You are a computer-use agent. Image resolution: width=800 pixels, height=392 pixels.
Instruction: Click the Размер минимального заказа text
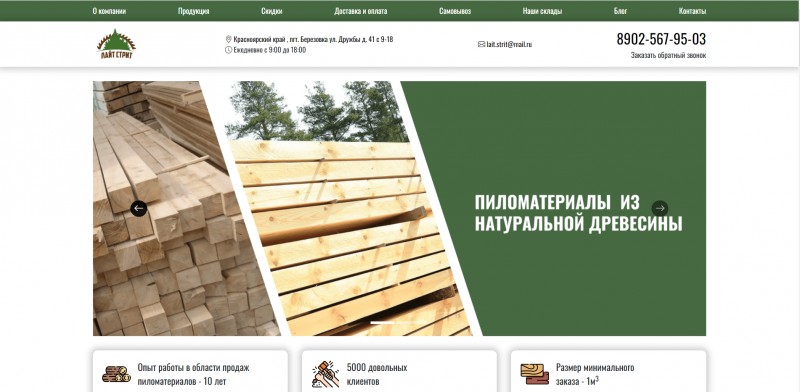pos(595,374)
